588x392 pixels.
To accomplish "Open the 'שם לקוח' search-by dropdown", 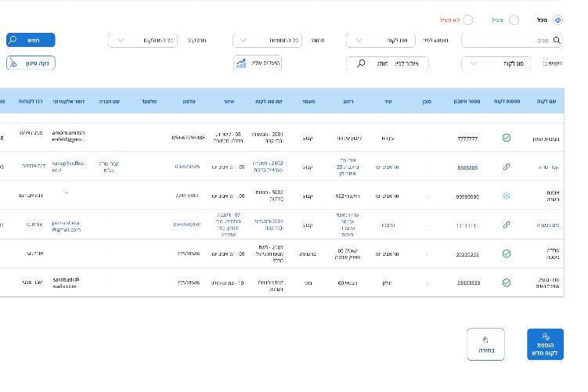I will click(x=381, y=41).
